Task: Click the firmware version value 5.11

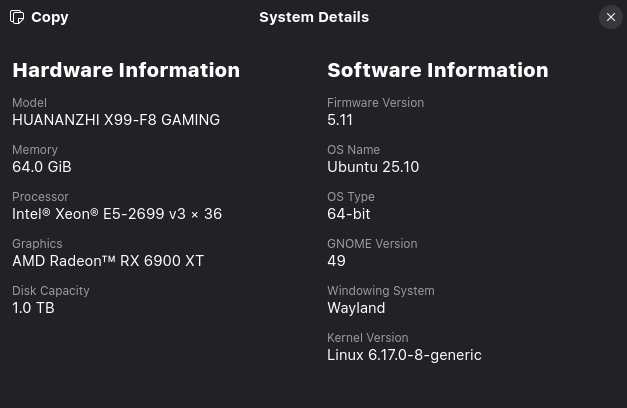Action: pyautogui.click(x=340, y=120)
